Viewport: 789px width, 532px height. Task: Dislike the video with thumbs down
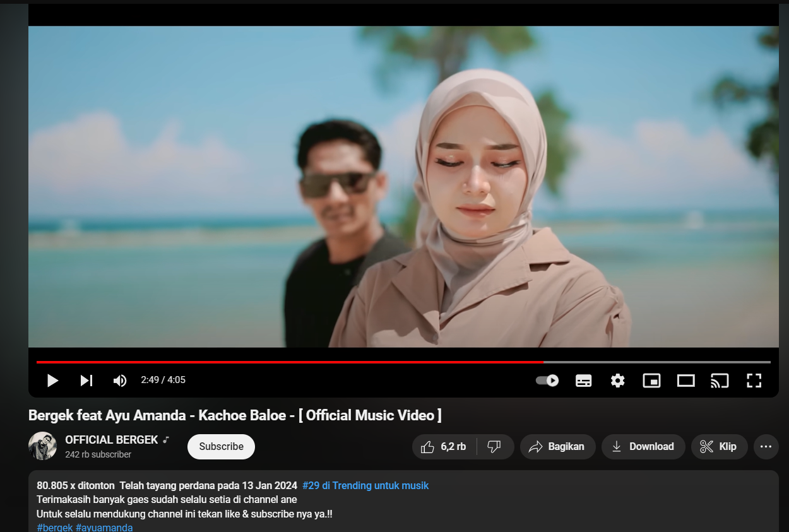pyautogui.click(x=495, y=447)
